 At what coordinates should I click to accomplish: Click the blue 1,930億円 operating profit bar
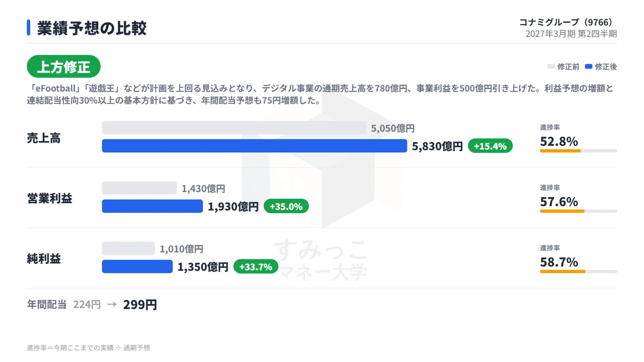point(152,206)
